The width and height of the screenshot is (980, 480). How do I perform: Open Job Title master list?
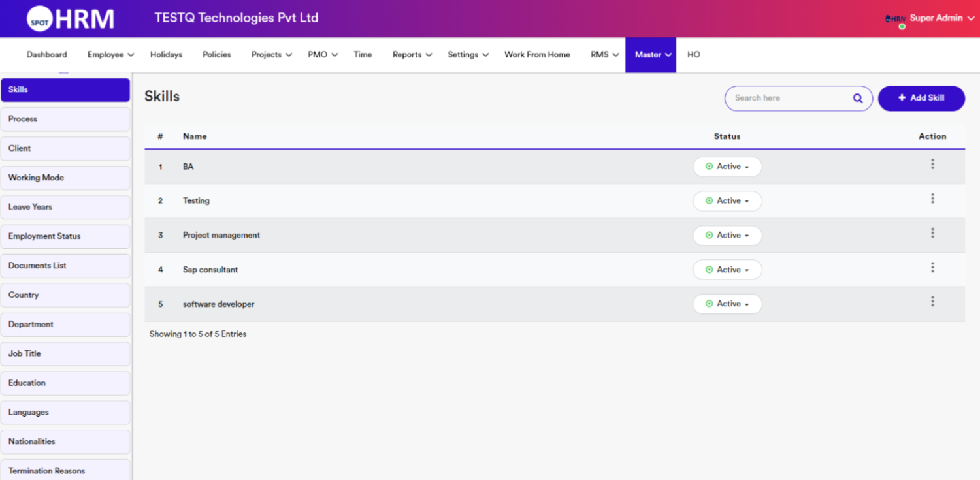pos(65,354)
